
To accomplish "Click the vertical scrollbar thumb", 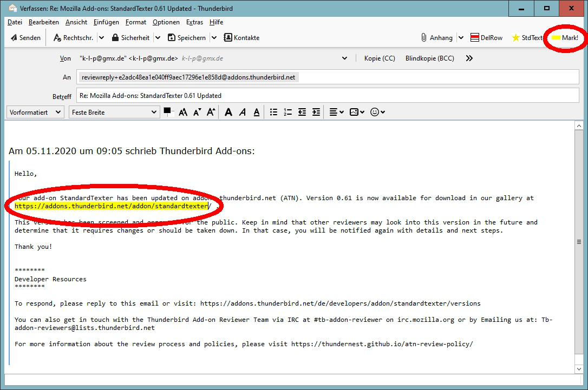I will pos(579,242).
